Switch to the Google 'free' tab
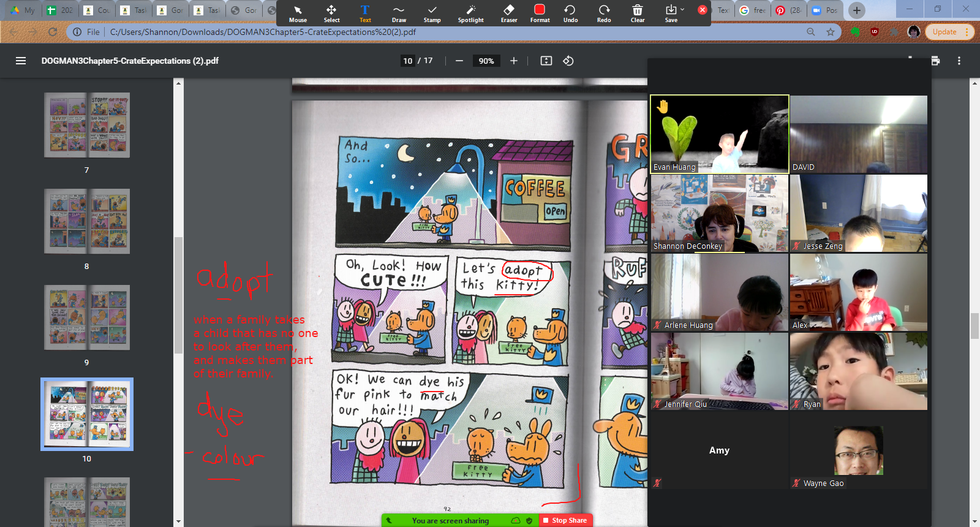Image resolution: width=980 pixels, height=527 pixels. pos(753,10)
